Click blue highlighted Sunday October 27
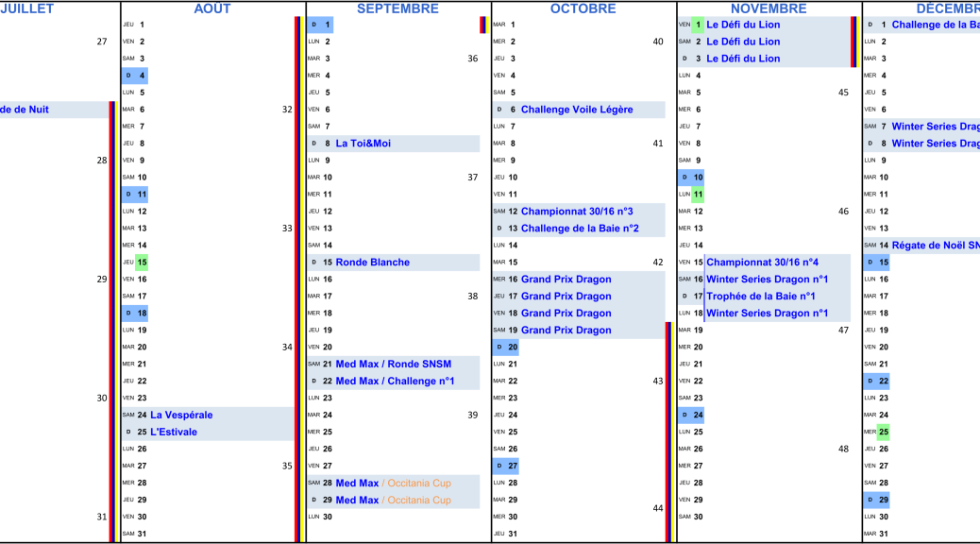This screenshot has height=544, width=980. tap(506, 466)
